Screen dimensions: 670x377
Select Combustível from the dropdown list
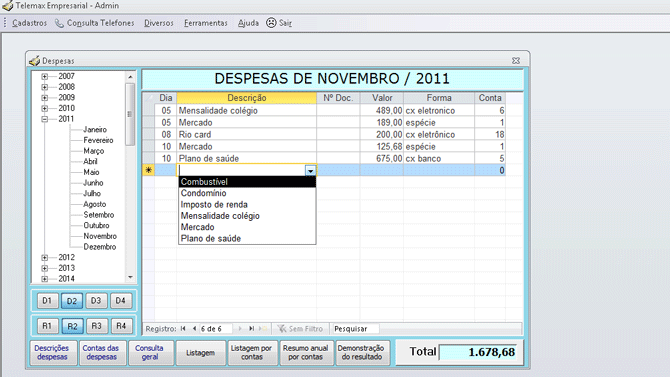pyautogui.click(x=247, y=182)
